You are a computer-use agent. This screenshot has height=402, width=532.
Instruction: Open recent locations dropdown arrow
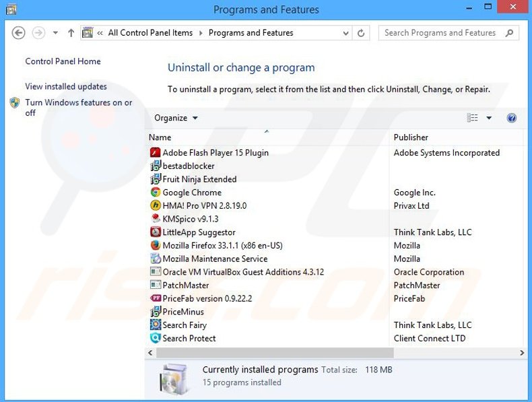coord(55,33)
